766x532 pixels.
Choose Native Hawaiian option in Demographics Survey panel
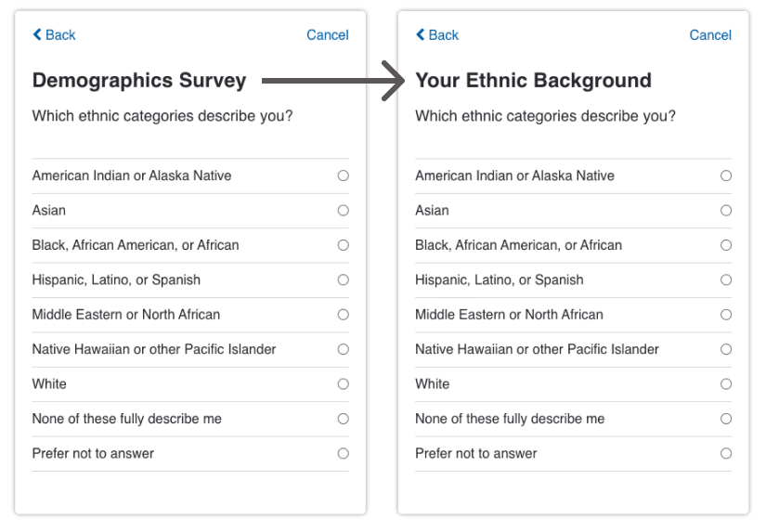click(344, 349)
